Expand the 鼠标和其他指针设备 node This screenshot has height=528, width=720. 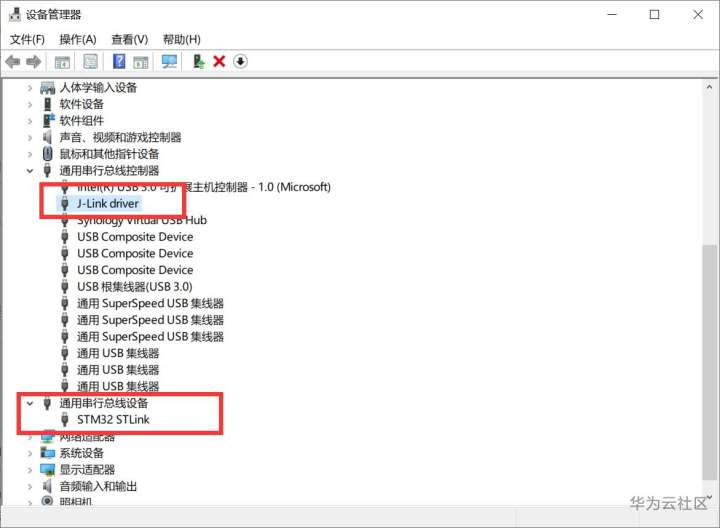click(x=30, y=154)
